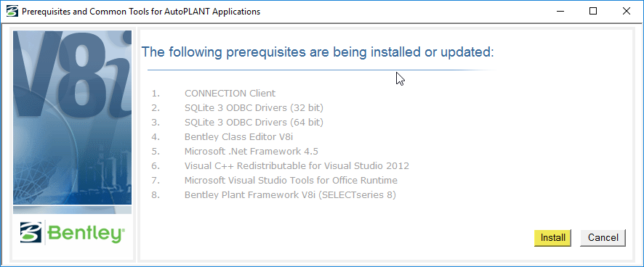
Task: Click the prerequisites heading text
Action: (x=318, y=52)
